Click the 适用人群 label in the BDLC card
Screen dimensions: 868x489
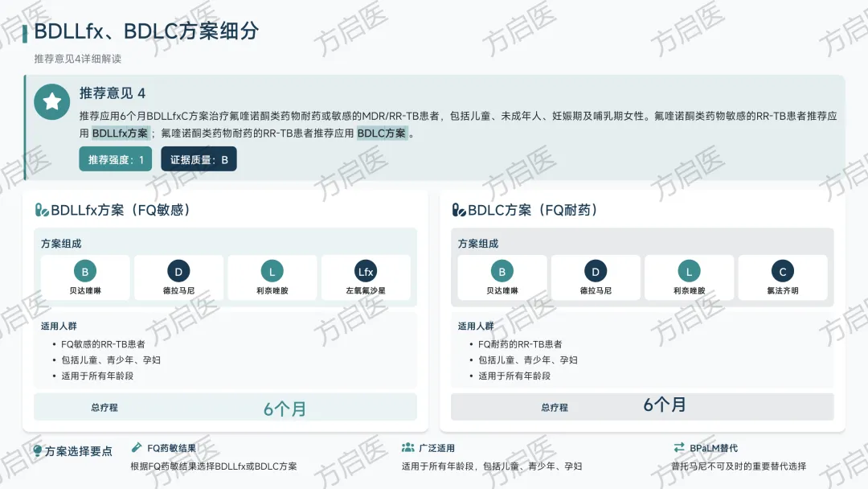click(476, 327)
